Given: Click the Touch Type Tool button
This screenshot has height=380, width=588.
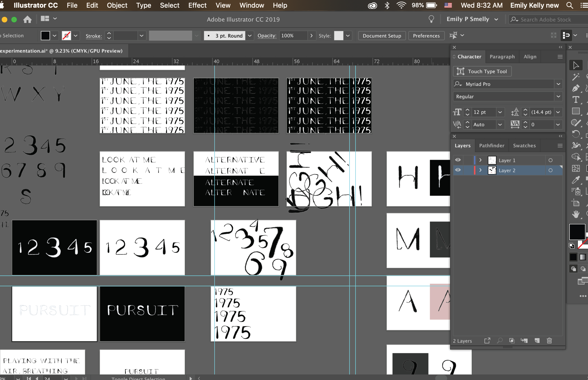Looking at the screenshot, I should (x=482, y=71).
